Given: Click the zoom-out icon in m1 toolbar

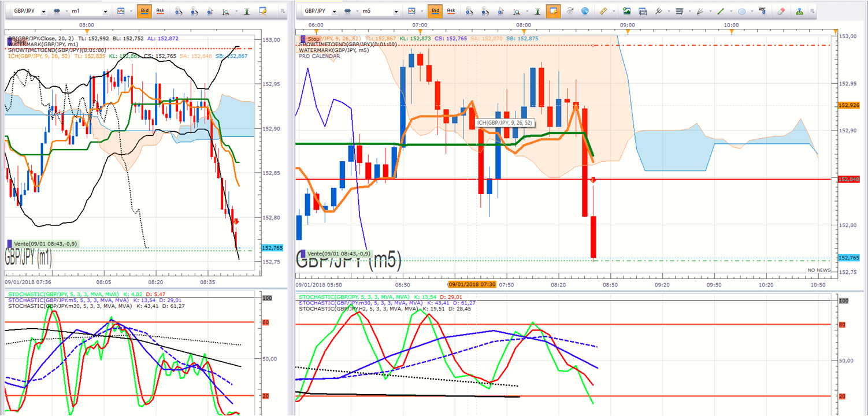Looking at the screenshot, I should pyautogui.click(x=194, y=11).
